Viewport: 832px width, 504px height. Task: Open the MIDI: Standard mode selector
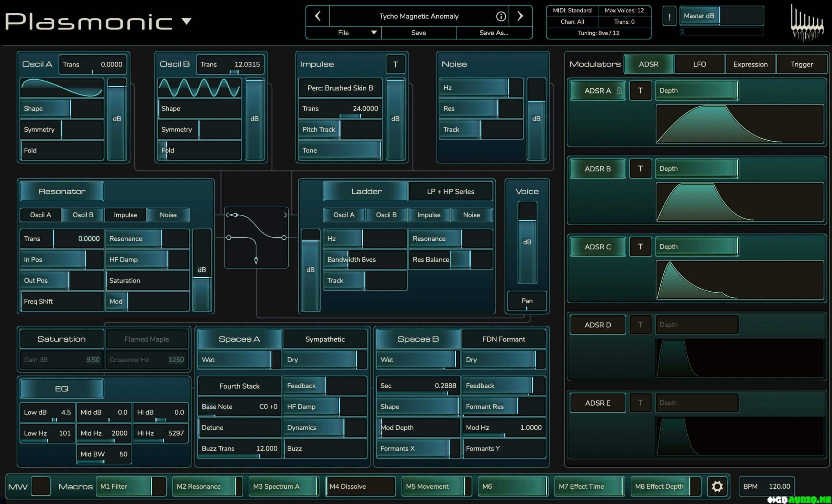(572, 10)
